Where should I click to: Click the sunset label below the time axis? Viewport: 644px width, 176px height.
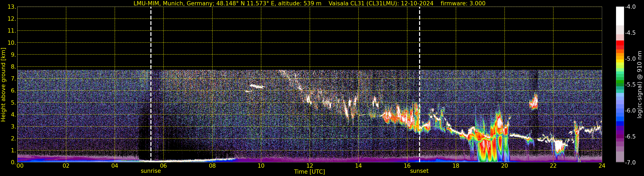(419, 171)
